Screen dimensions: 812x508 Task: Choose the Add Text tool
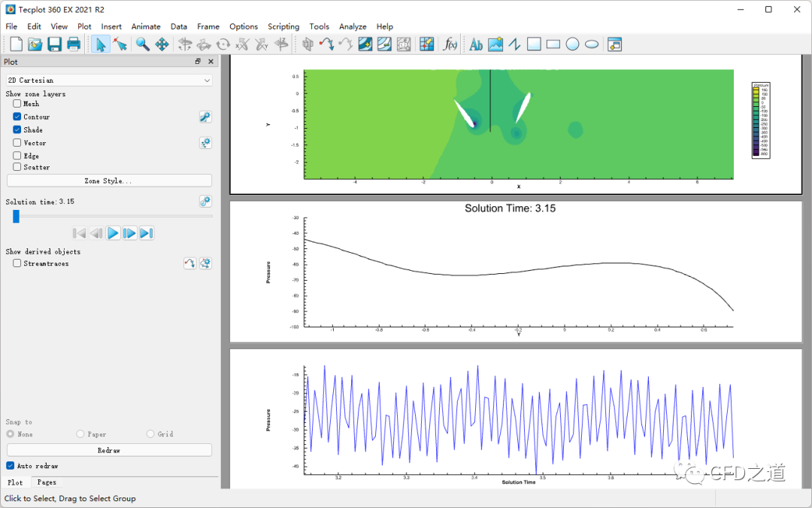pos(476,44)
